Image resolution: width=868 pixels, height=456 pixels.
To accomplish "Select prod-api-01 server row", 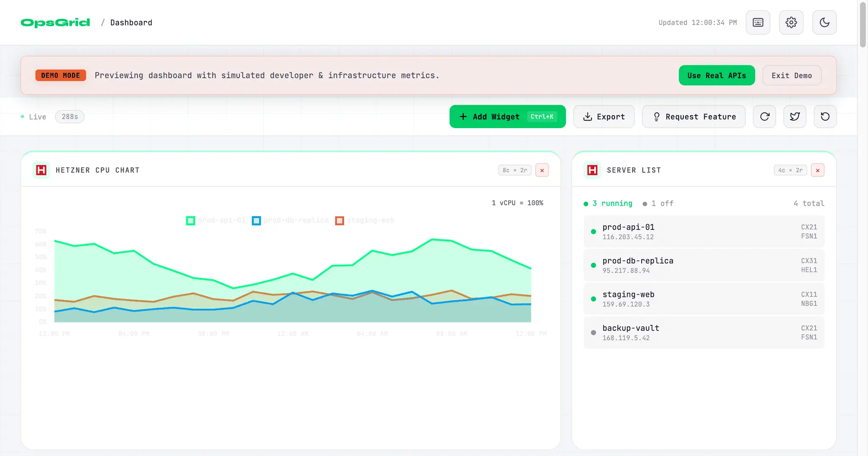I will coord(704,232).
